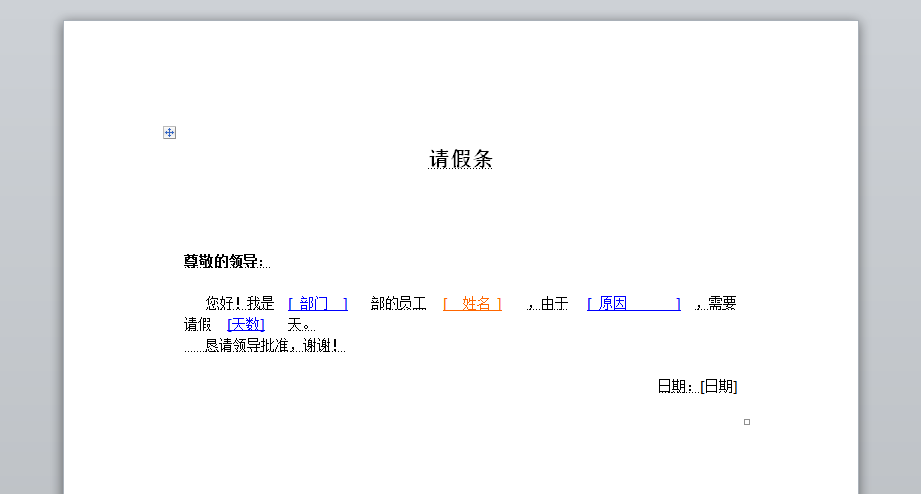This screenshot has width=921, height=494.
Task: Select the [部门] placeholder field
Action: pos(318,304)
